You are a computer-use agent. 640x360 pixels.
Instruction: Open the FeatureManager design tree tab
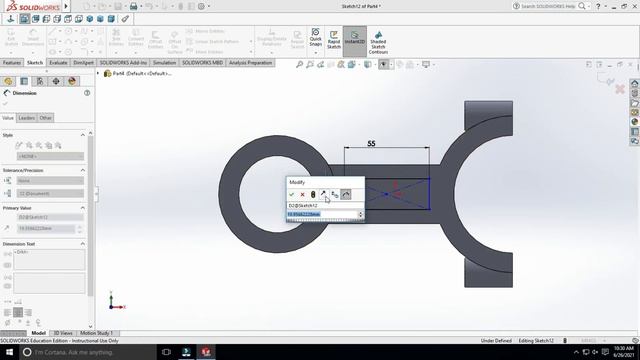(8, 81)
